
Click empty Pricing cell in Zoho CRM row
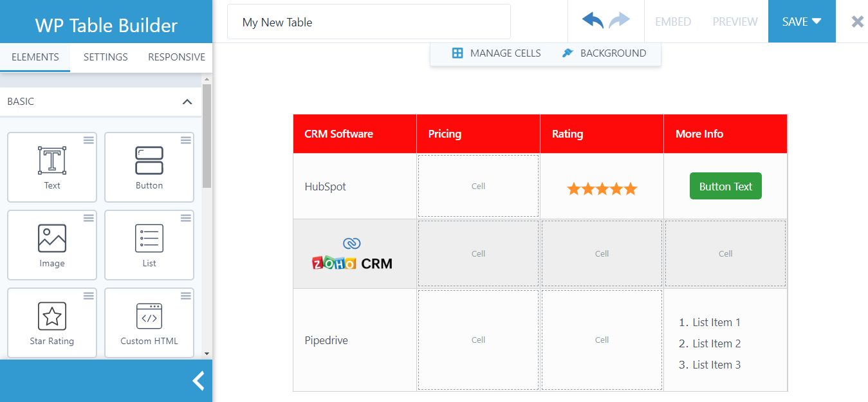pos(478,253)
